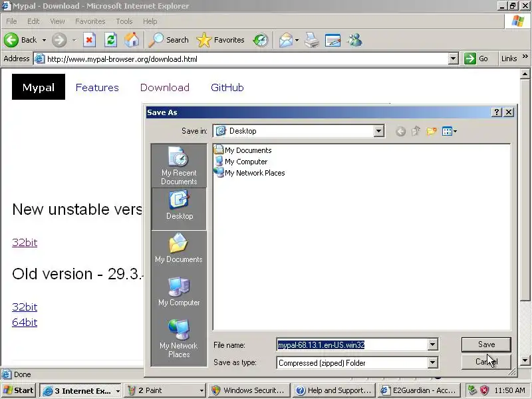Select My Documents in the file list

243,150
